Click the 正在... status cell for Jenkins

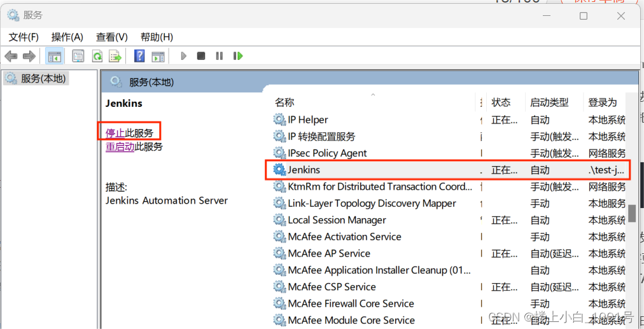(x=505, y=170)
